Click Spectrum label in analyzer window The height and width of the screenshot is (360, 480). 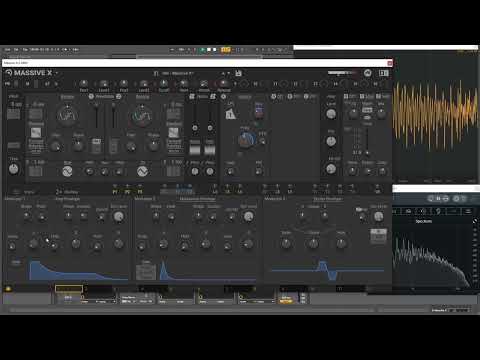tap(424, 221)
